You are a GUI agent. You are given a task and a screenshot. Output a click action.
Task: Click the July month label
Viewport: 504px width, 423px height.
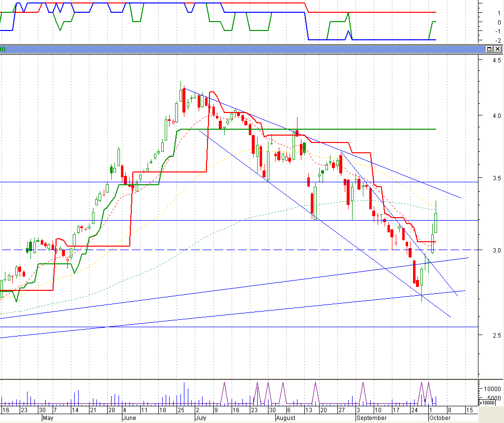(x=201, y=418)
